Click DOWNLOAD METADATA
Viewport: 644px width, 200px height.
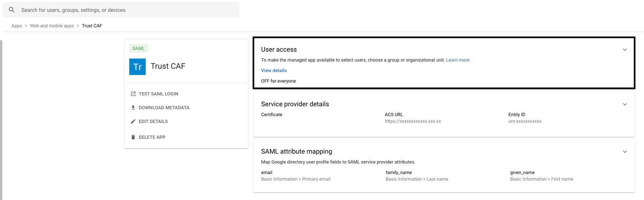(x=164, y=108)
